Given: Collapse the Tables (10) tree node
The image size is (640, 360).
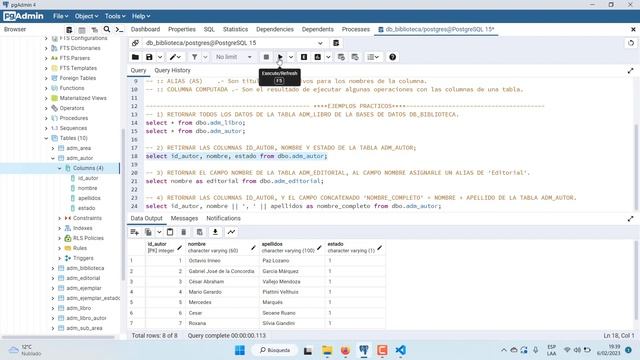Looking at the screenshot, I should tap(46, 138).
